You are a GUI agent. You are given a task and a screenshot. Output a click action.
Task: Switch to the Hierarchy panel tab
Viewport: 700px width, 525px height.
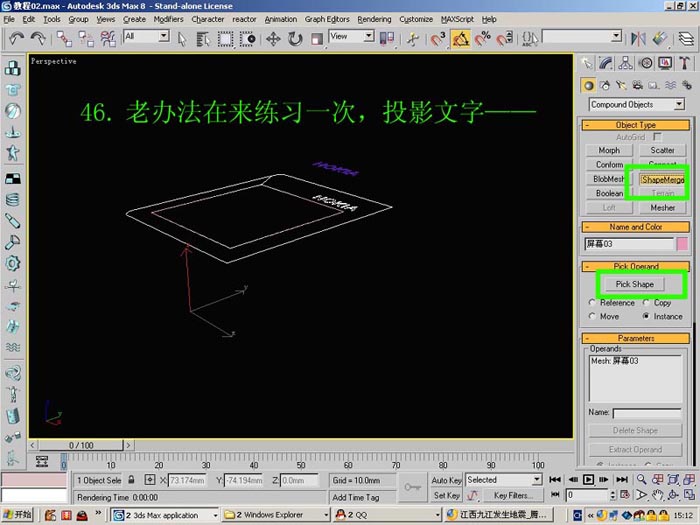point(625,63)
